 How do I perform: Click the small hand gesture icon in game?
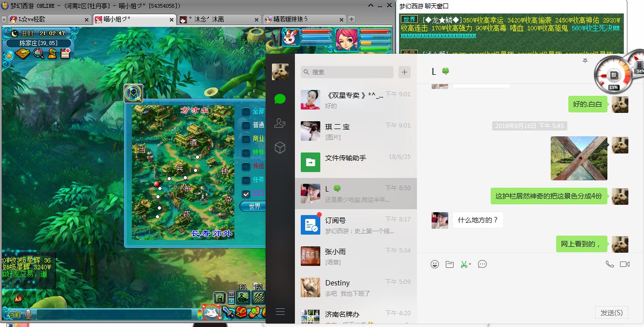19,297
